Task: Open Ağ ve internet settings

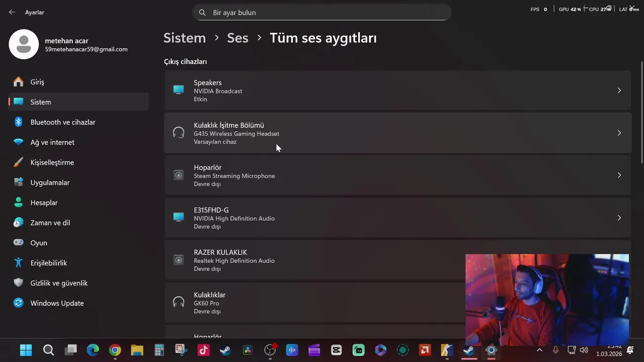Action: pos(78,142)
